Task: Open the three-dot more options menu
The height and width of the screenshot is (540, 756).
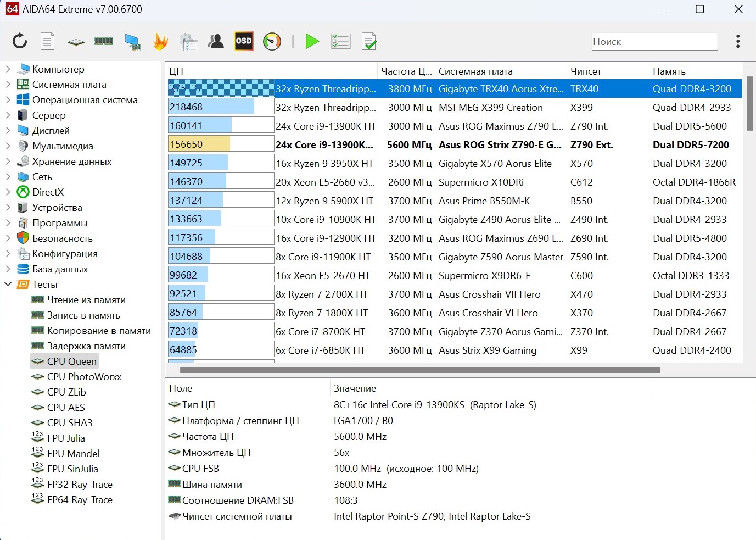Action: coord(738,41)
